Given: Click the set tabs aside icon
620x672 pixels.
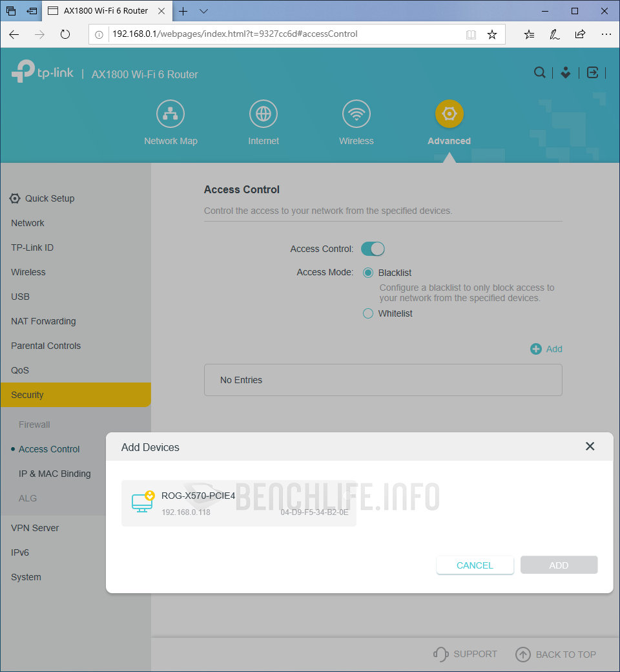Looking at the screenshot, I should pyautogui.click(x=32, y=11).
